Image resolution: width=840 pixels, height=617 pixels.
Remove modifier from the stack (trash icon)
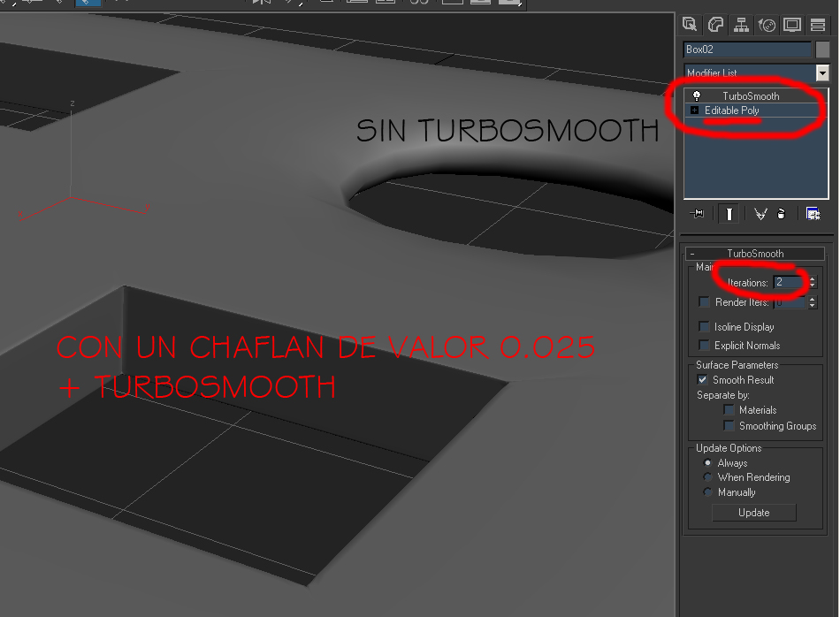781,214
